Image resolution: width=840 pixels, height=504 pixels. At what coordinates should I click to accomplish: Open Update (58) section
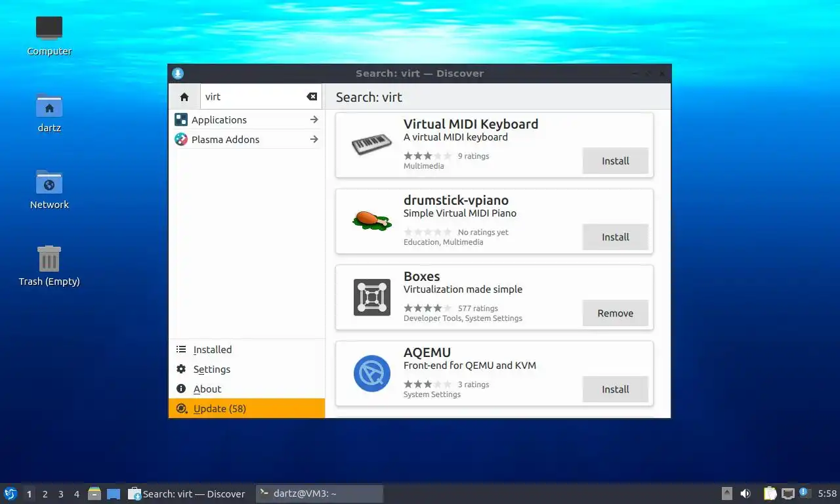pyautogui.click(x=247, y=408)
